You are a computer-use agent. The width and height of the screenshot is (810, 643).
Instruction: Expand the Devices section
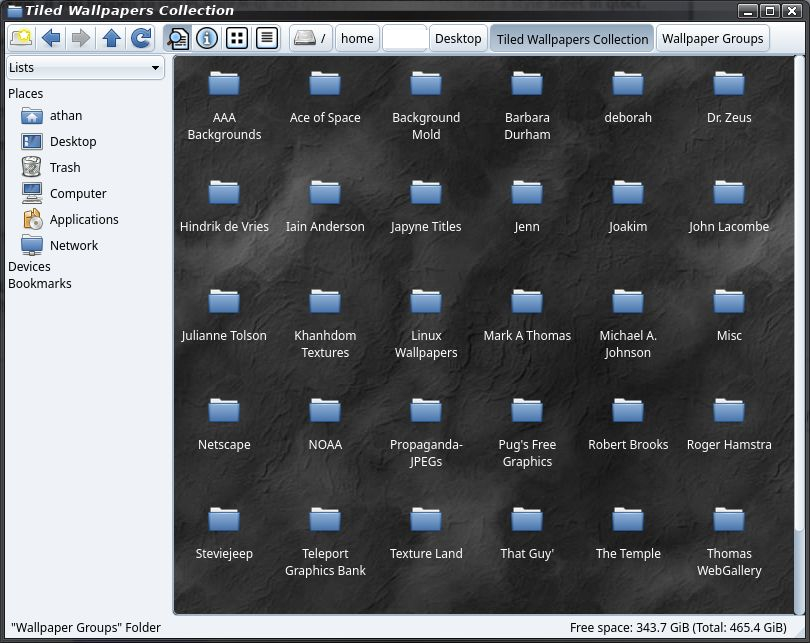(29, 266)
